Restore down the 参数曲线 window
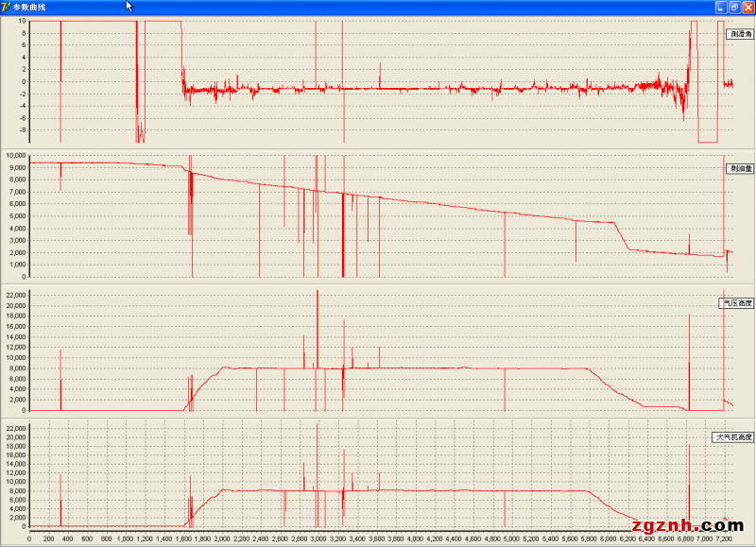756x547 pixels. coord(733,7)
